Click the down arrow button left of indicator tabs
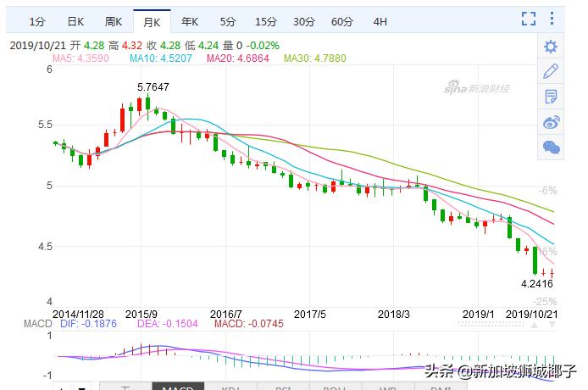 coord(82,387)
